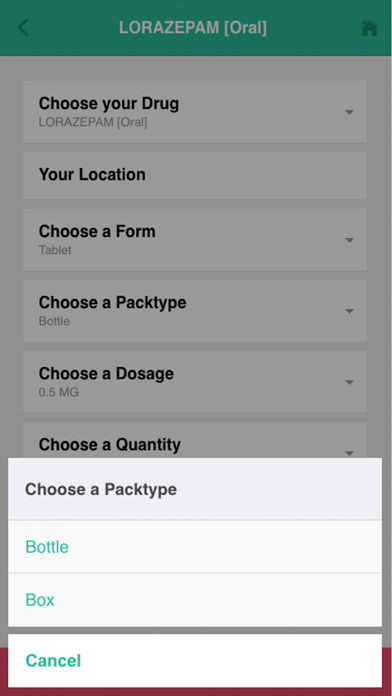The height and width of the screenshot is (696, 392).
Task: Click the 0.5 MG dosage value
Action: pyautogui.click(x=59, y=392)
